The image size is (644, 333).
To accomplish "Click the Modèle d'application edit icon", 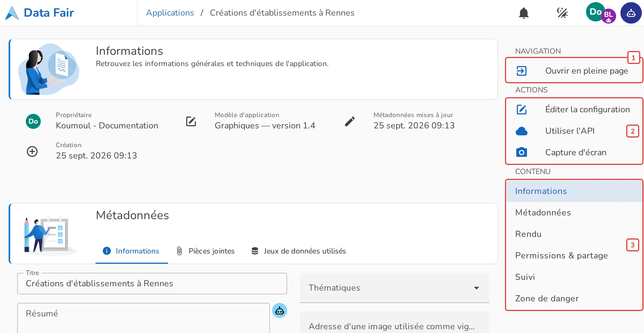I will (x=191, y=121).
